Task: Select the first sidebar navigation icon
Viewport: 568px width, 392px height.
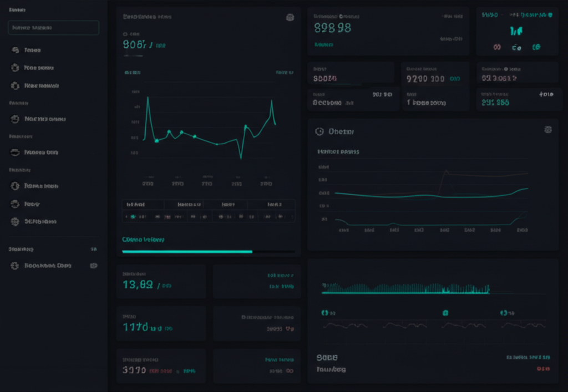Action: 15,50
